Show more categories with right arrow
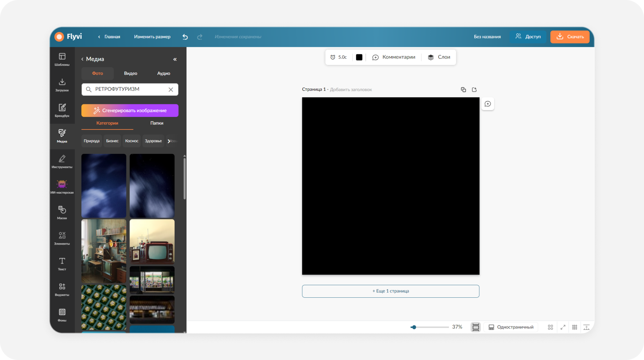 [169, 141]
